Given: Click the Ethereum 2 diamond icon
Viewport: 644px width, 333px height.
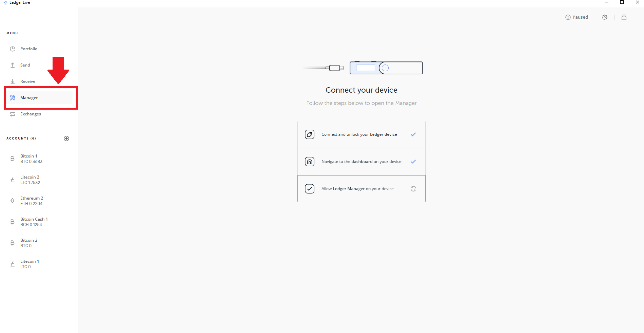Looking at the screenshot, I should (13, 201).
